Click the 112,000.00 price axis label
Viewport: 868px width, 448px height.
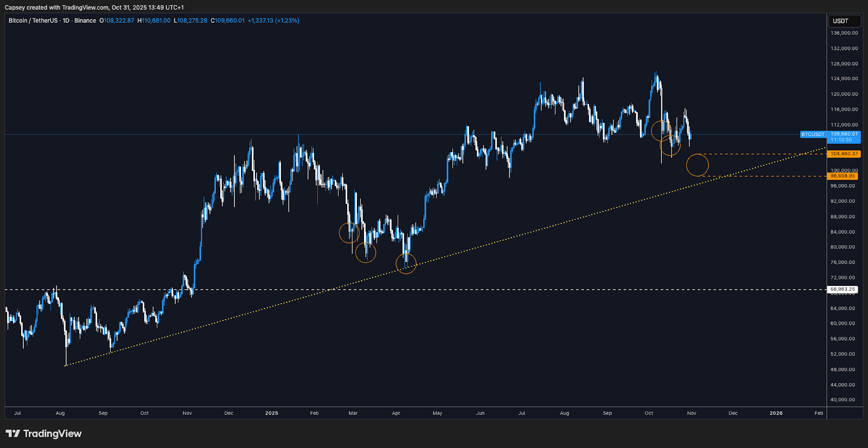[844, 125]
